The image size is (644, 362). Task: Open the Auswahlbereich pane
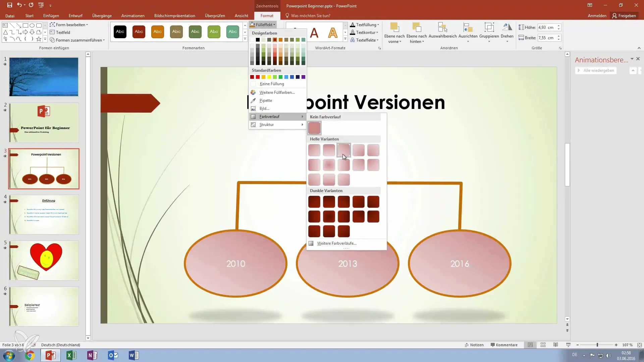442,31
